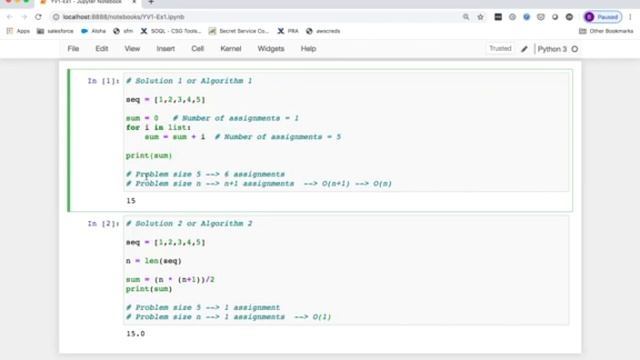Image resolution: width=640 pixels, height=360 pixels.
Task: Click the envelope-shaped extension icon
Action: click(541, 17)
